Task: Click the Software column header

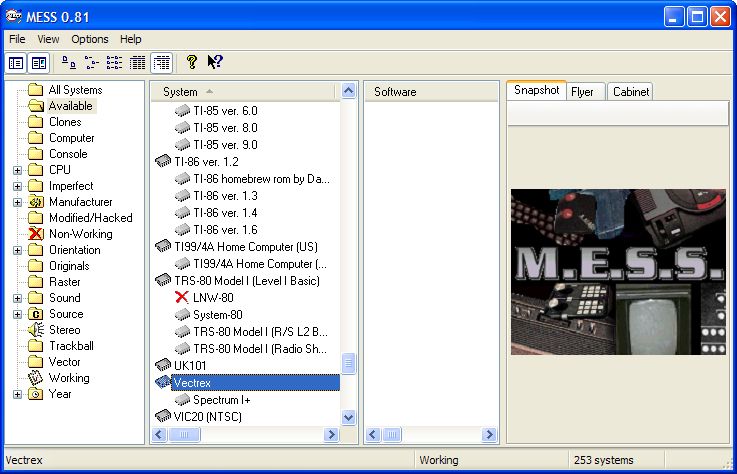Action: 431,92
